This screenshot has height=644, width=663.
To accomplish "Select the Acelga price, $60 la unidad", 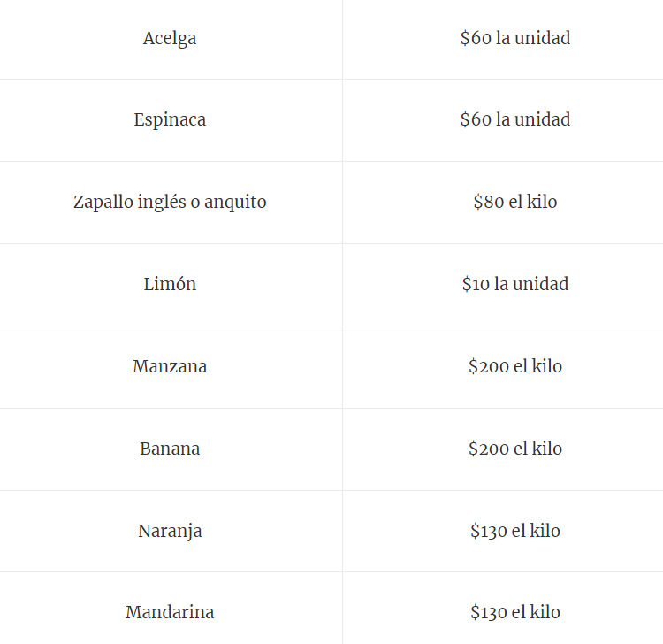I will coord(514,38).
